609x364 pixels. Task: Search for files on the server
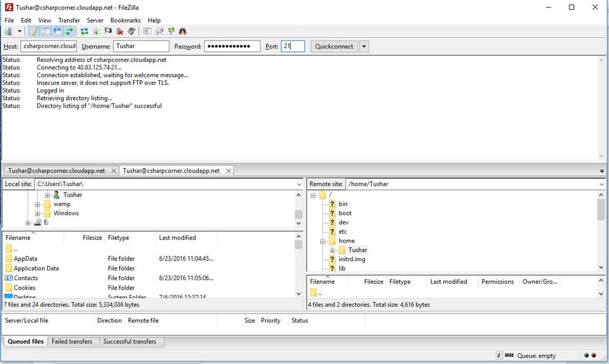click(x=183, y=31)
